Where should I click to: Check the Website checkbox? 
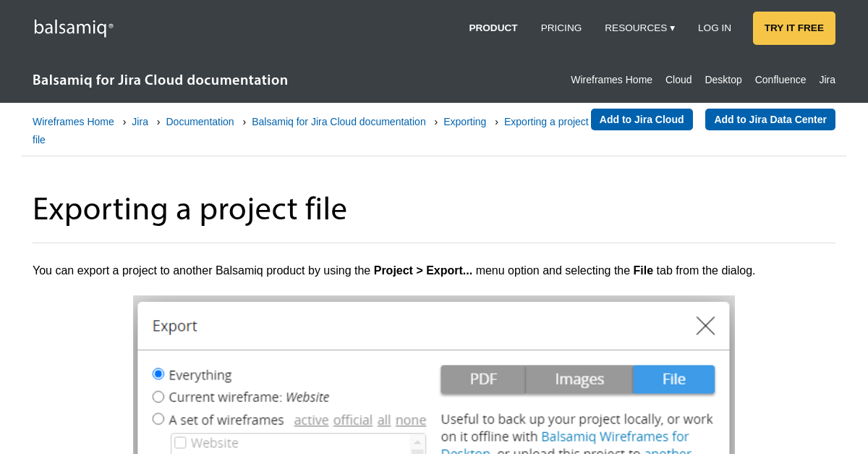tap(179, 442)
